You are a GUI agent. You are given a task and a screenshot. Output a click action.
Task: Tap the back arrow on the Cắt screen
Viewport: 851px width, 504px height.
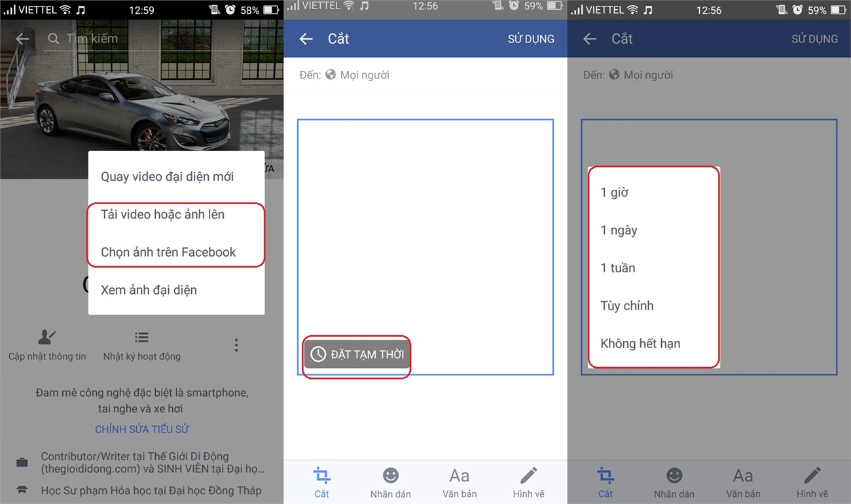(x=305, y=39)
